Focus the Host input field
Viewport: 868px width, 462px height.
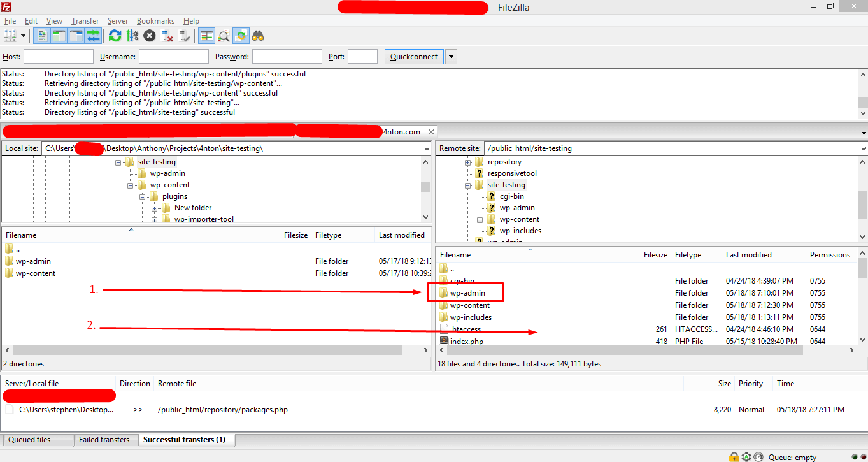click(59, 57)
